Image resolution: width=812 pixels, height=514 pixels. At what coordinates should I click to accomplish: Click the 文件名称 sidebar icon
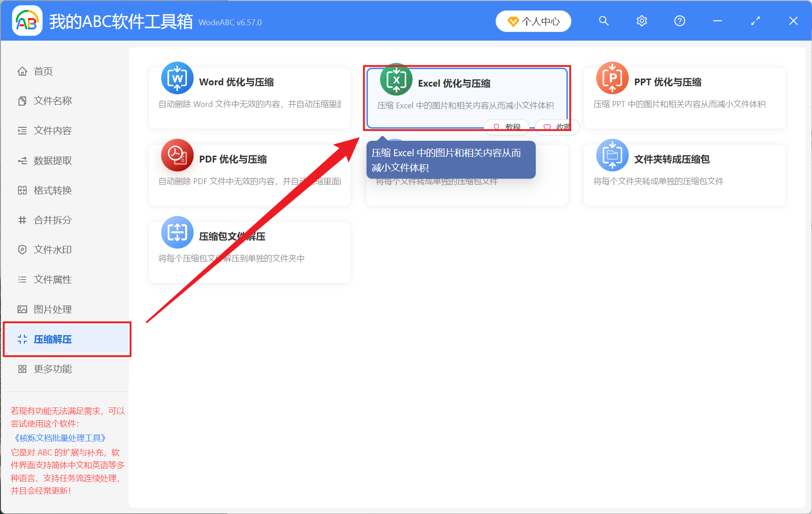point(22,101)
